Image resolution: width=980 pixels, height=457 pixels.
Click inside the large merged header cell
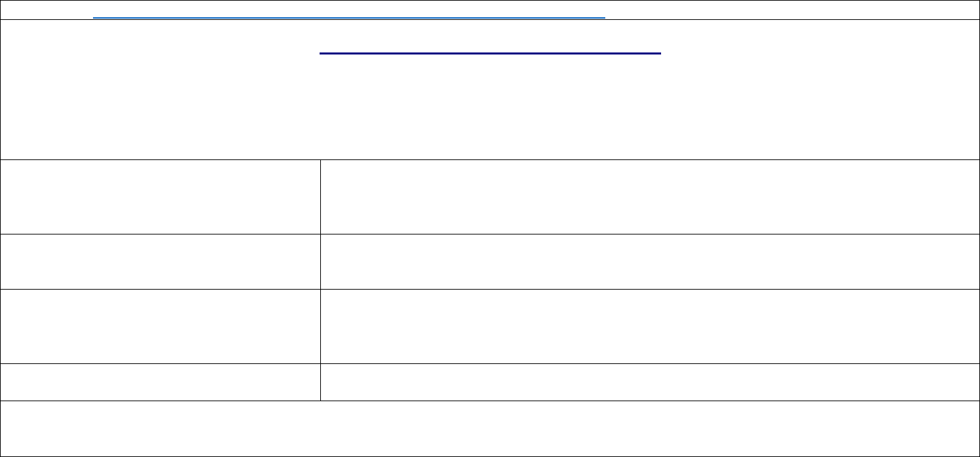pyautogui.click(x=490, y=90)
